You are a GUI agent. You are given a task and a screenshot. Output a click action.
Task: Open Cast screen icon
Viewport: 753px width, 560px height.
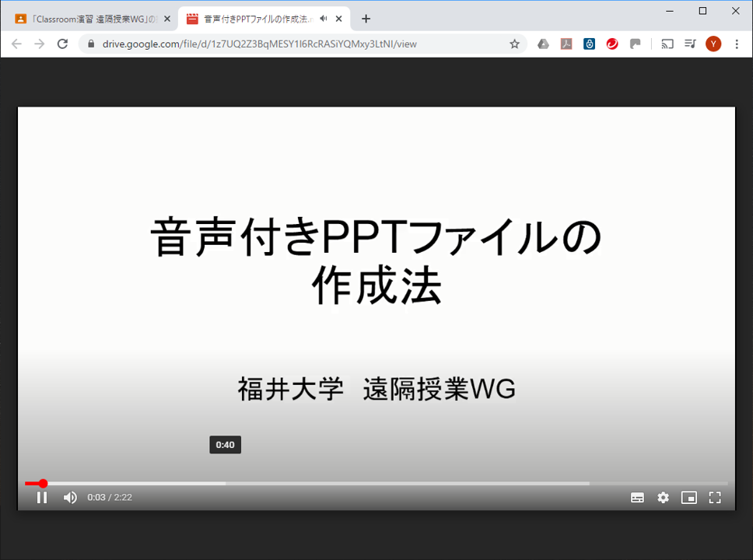667,44
